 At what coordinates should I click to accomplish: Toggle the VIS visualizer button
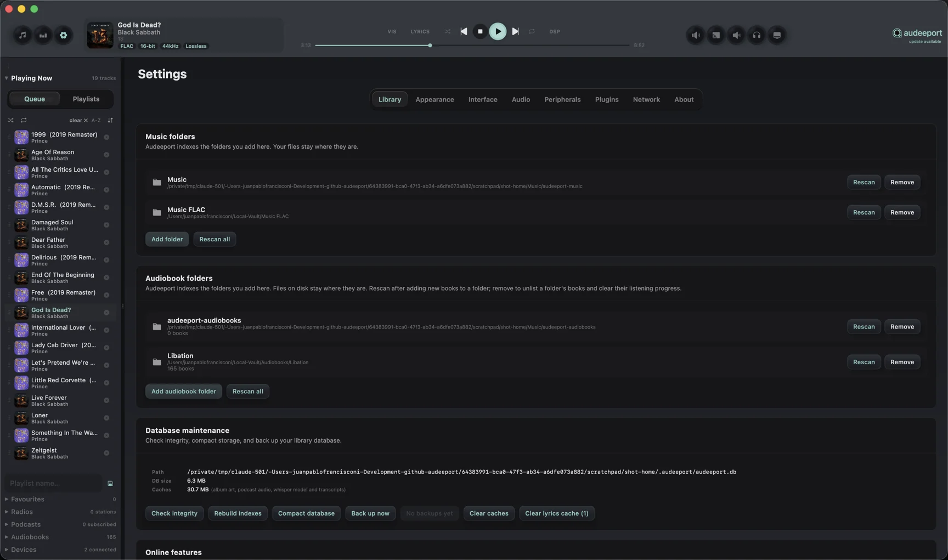[392, 31]
